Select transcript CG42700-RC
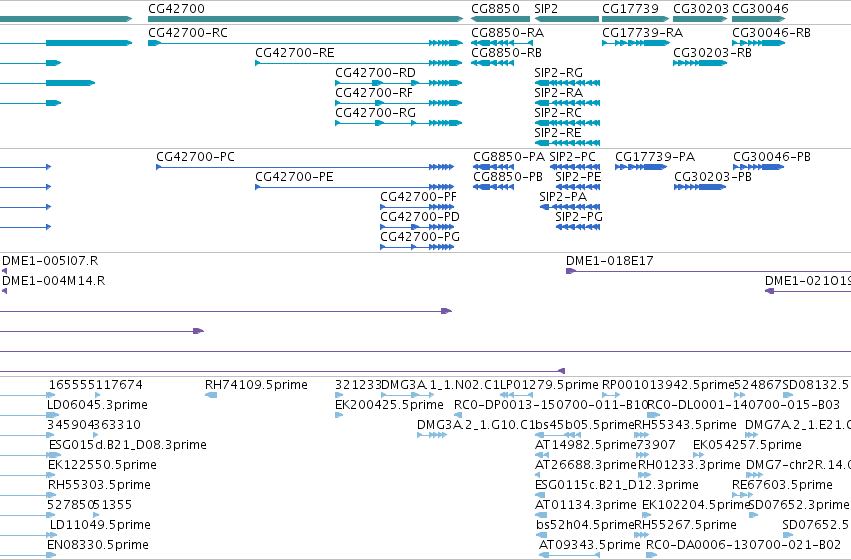851x560 pixels. point(188,33)
